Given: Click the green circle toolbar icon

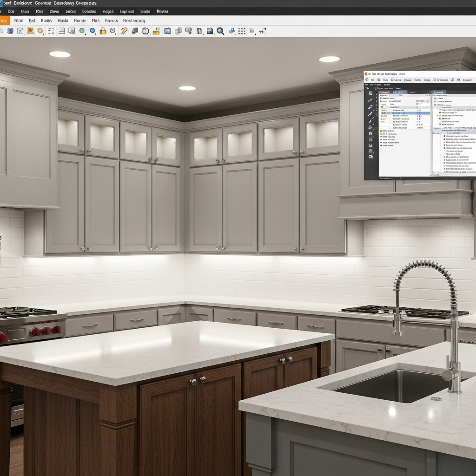Looking at the screenshot, I should point(82,31).
